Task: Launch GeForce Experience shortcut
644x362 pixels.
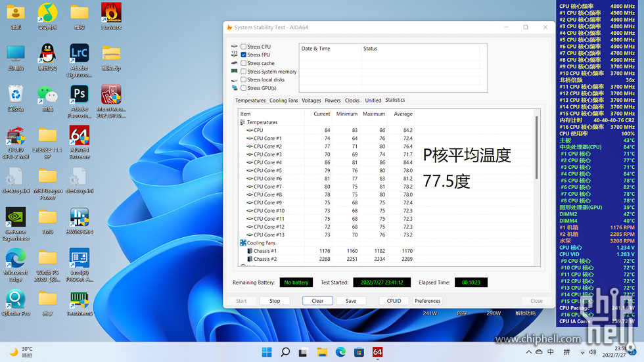Action: 16,223
